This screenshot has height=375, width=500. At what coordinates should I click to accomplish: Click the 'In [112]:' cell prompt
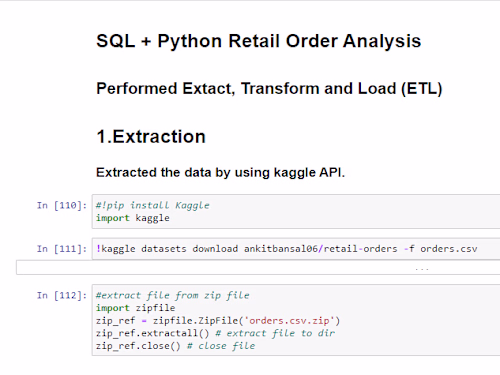click(62, 295)
